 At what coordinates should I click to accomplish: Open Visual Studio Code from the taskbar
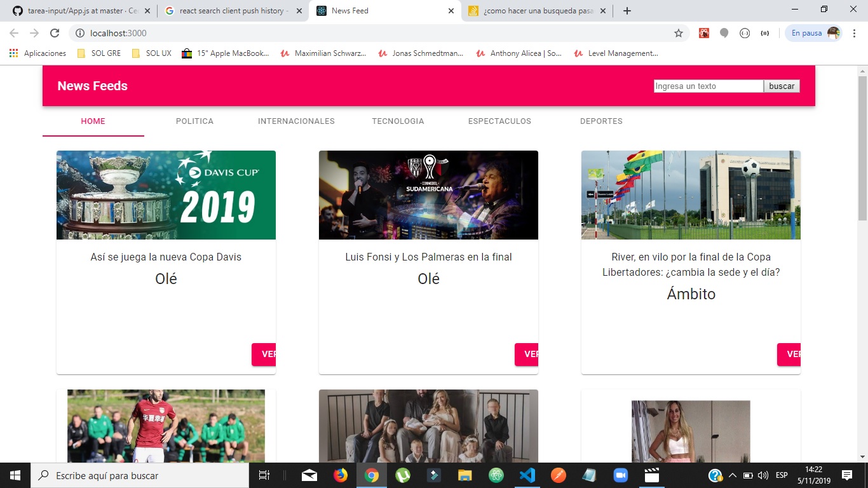[527, 475]
